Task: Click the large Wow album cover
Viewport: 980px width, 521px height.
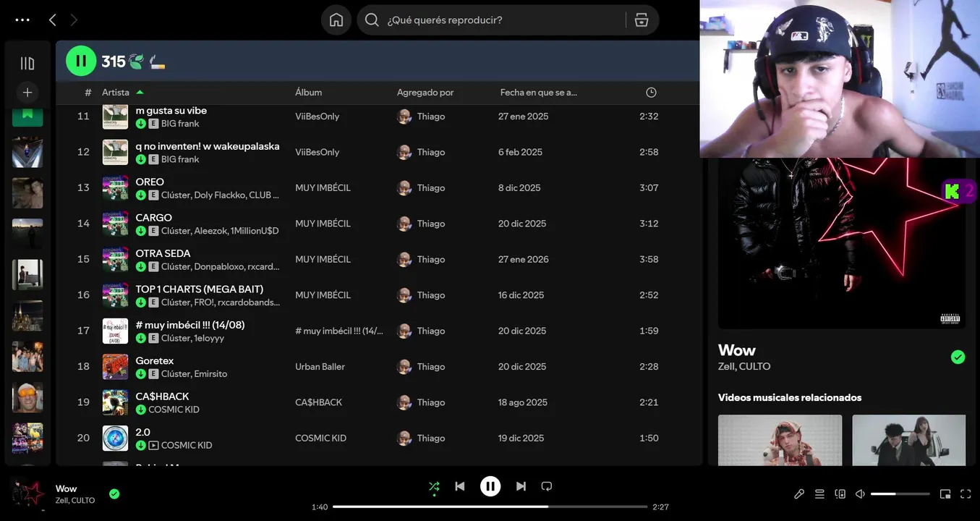Action: tap(842, 242)
